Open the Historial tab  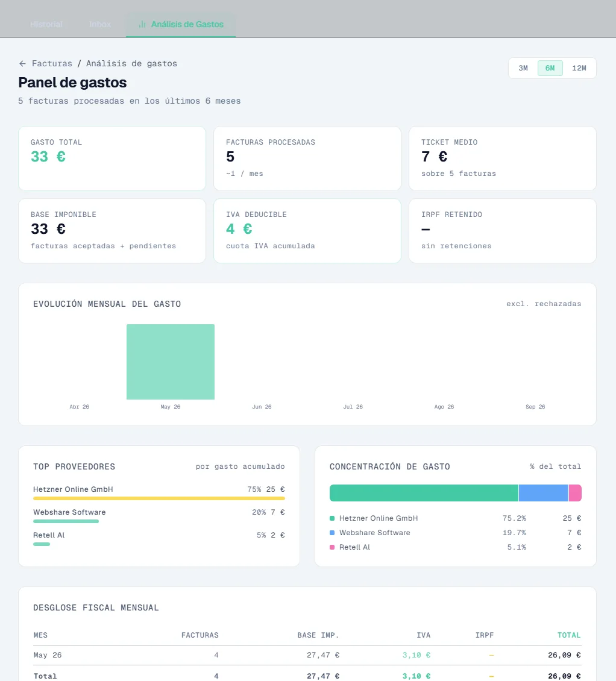[x=46, y=24]
